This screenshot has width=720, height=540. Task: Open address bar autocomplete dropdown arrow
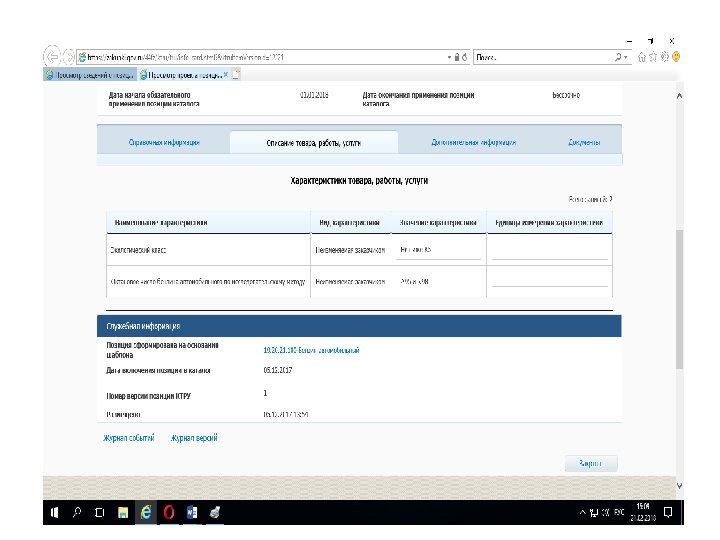click(x=449, y=57)
